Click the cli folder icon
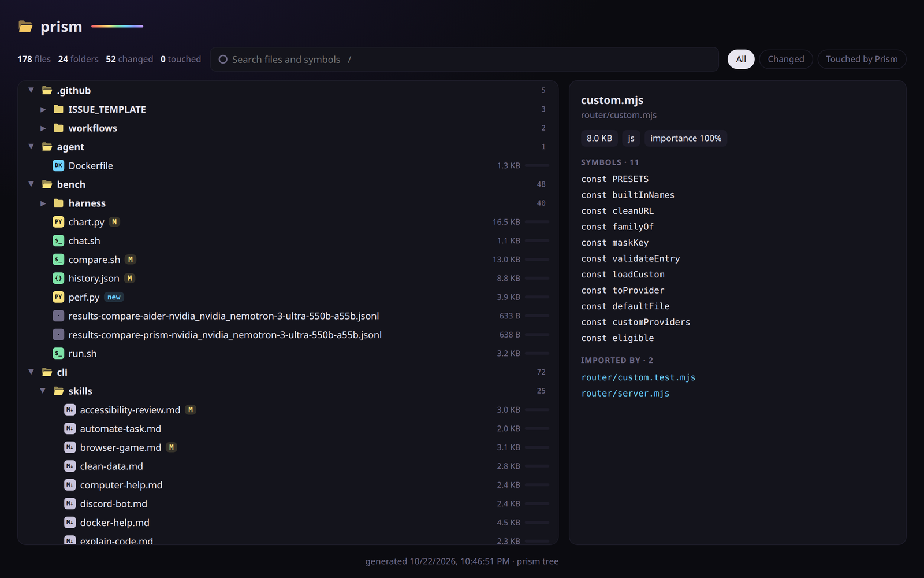The width and height of the screenshot is (924, 578). [47, 372]
